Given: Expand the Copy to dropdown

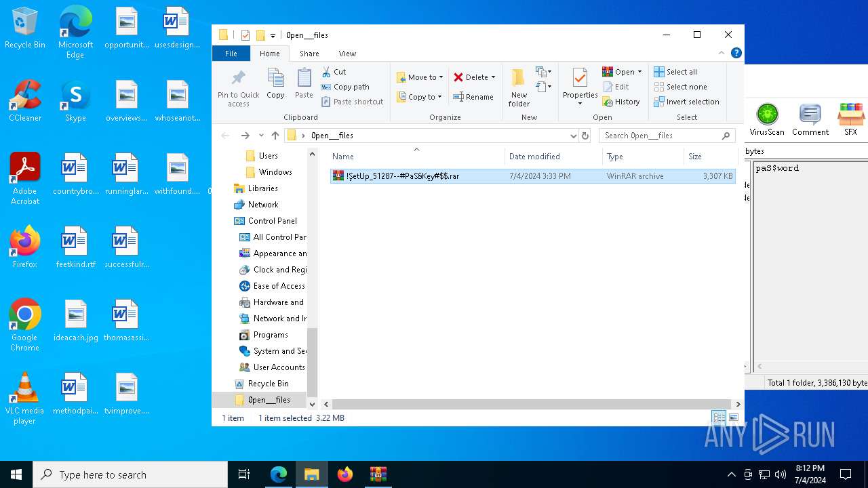Looking at the screenshot, I should tap(439, 97).
